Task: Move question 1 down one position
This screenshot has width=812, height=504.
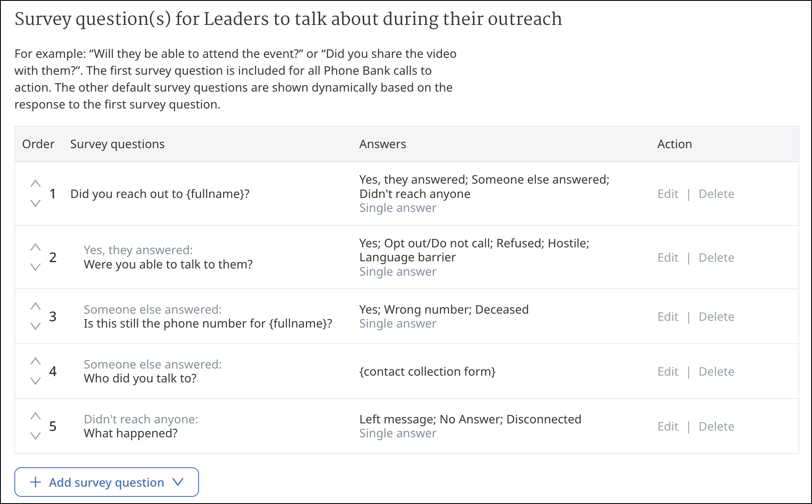Action: pos(35,203)
